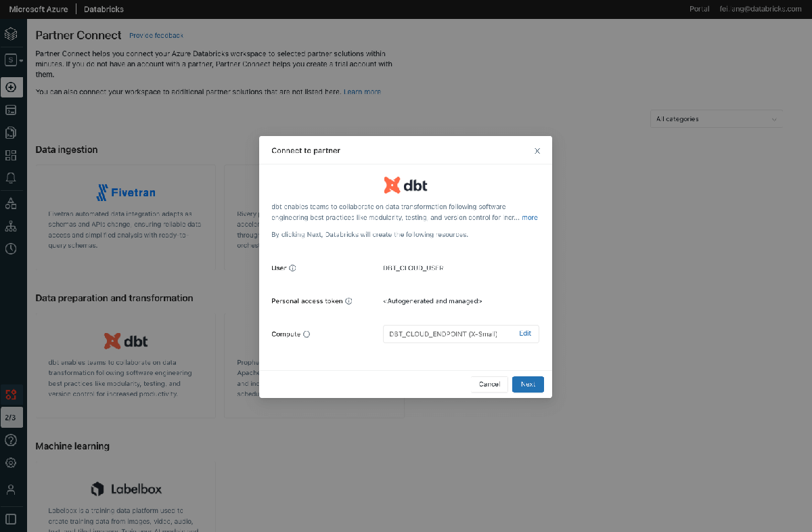Click the Next button
Screen dimensions: 812x532
[528, 384]
